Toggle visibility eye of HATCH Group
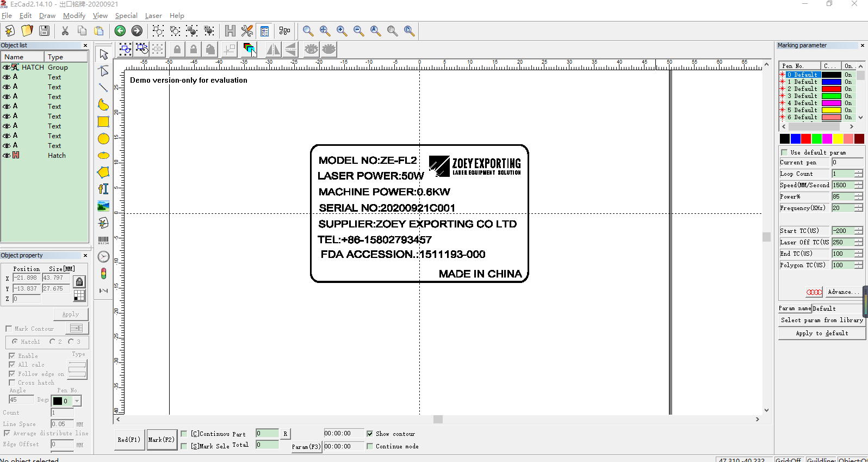This screenshot has width=868, height=462. point(7,67)
